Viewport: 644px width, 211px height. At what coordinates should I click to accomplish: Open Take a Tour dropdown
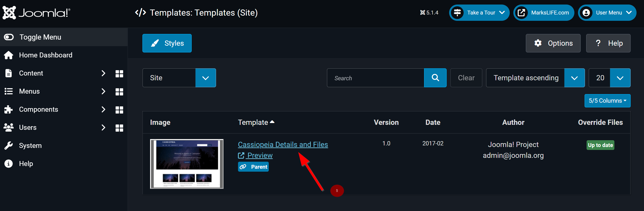point(479,12)
